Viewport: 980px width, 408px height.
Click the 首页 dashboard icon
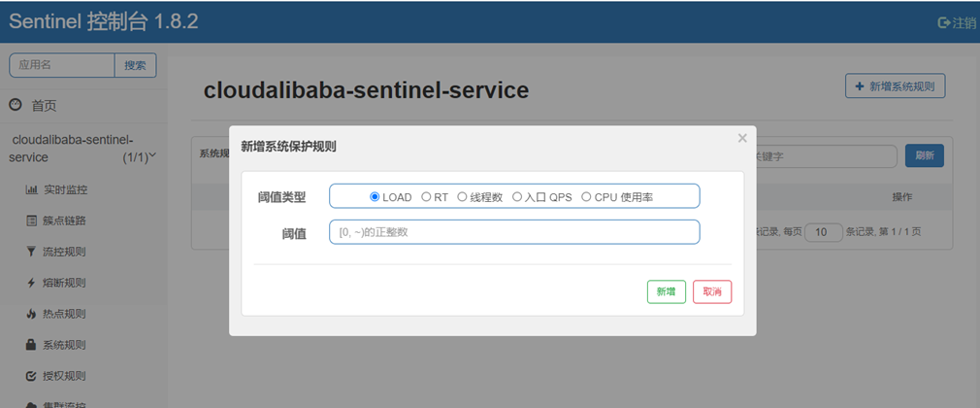(x=16, y=105)
